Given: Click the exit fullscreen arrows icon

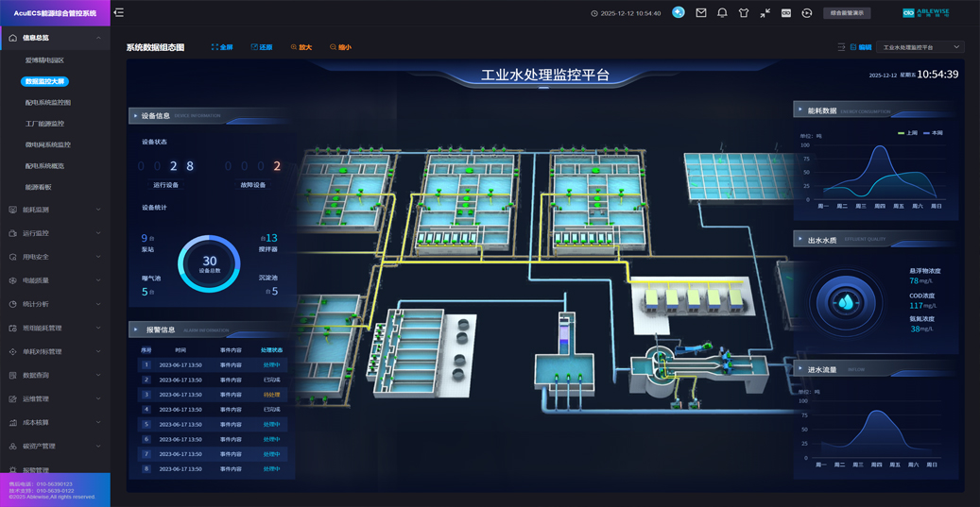Looking at the screenshot, I should pos(765,13).
